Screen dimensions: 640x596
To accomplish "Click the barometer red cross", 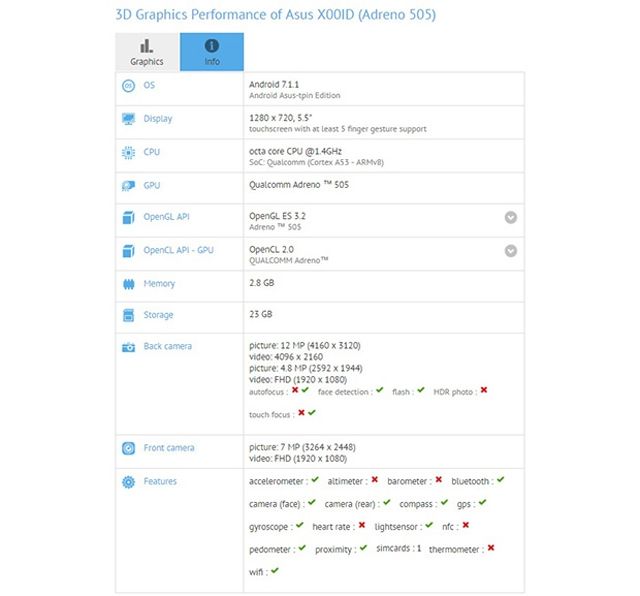I will coord(439,480).
